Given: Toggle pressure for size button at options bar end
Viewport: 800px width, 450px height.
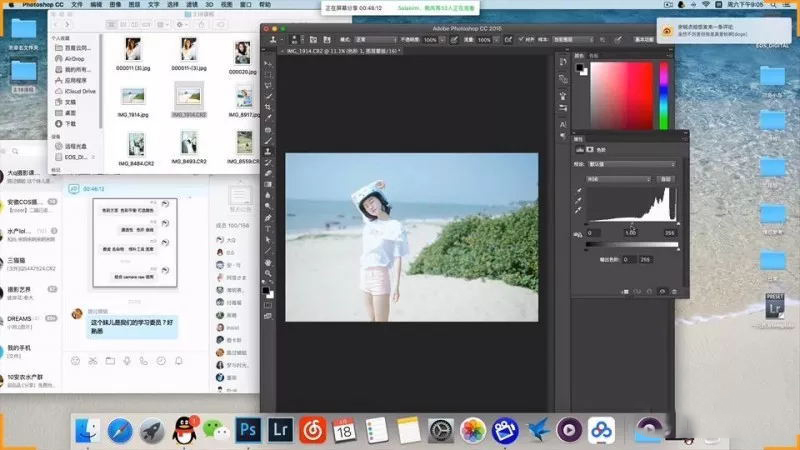Looking at the screenshot, I should [618, 40].
